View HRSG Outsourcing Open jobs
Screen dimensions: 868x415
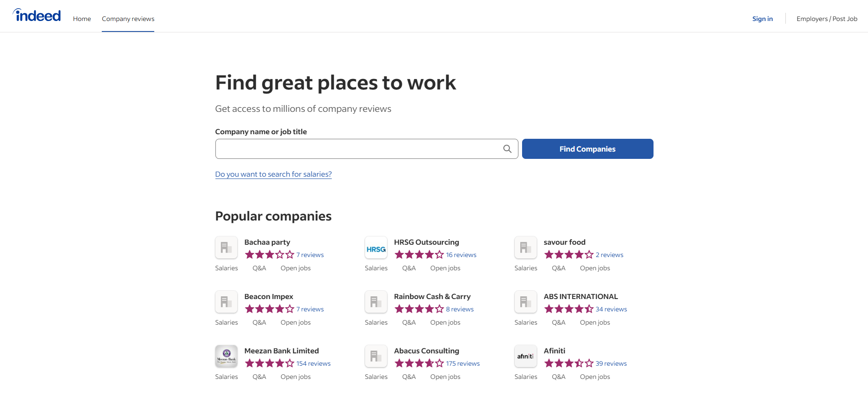coord(445,268)
